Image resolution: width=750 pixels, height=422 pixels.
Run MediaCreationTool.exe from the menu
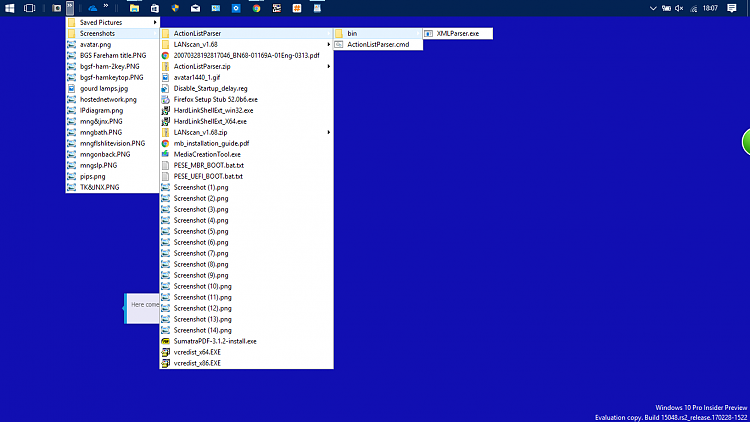click(207, 154)
